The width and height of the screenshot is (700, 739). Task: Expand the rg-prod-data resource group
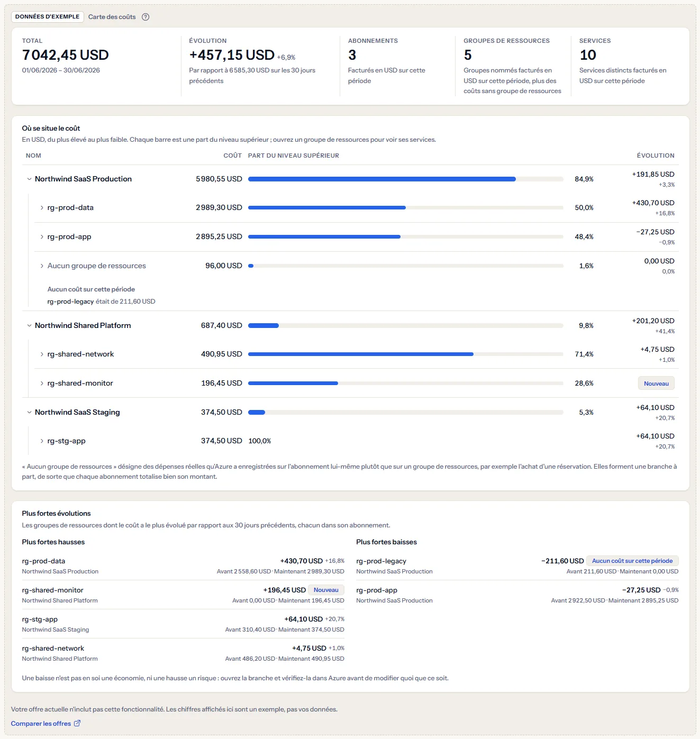coord(42,208)
